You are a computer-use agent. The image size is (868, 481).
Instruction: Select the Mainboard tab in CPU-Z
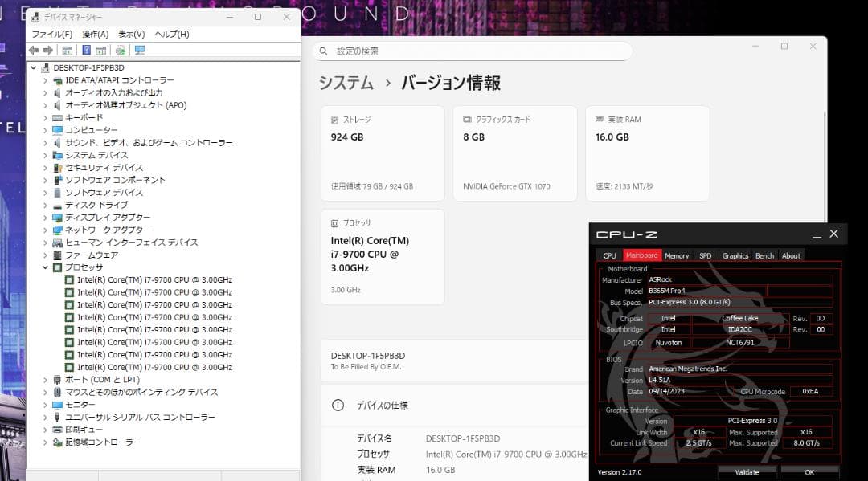pos(641,255)
